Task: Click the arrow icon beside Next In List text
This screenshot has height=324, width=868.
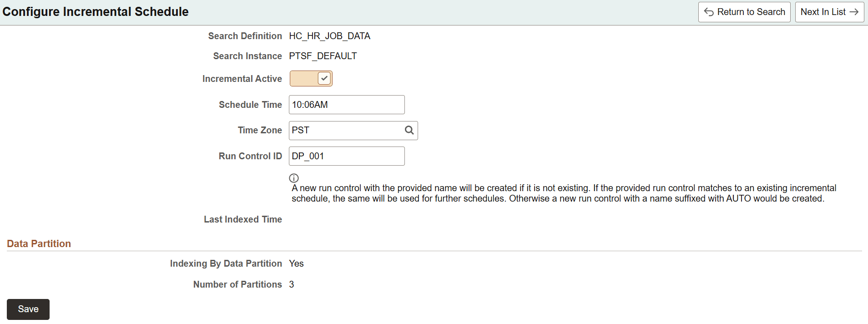Action: click(x=856, y=12)
